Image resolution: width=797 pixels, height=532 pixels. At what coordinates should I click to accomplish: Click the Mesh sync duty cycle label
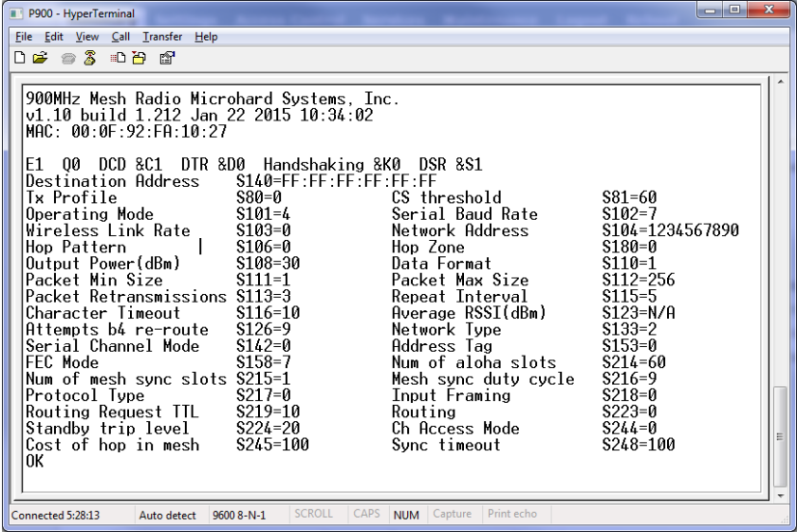[x=483, y=379]
